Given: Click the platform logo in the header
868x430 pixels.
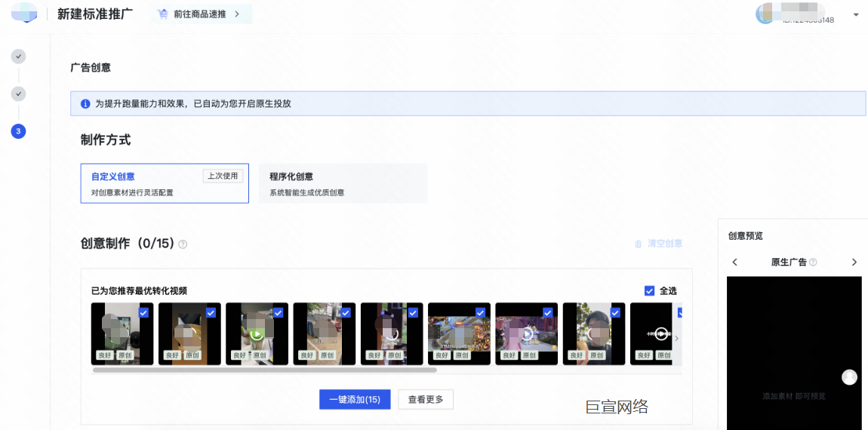Looking at the screenshot, I should pyautogui.click(x=24, y=12).
